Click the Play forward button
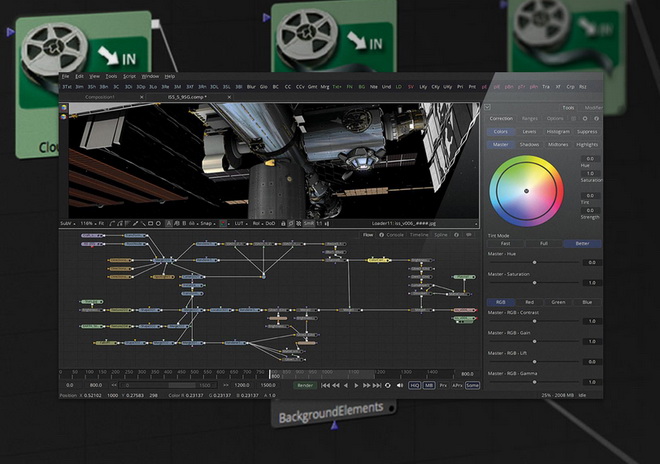The height and width of the screenshot is (464, 660). 357,385
